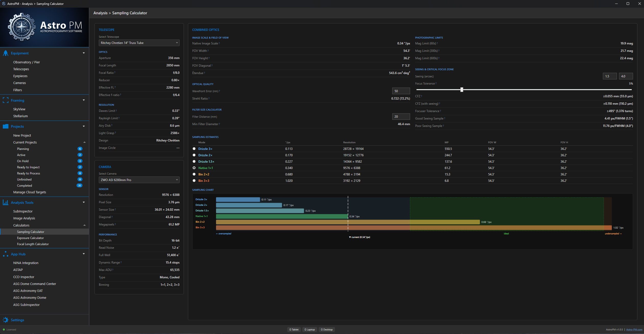Select the Drizzle 3× radio button
Screen dimensions: 644x334
pos(194,149)
